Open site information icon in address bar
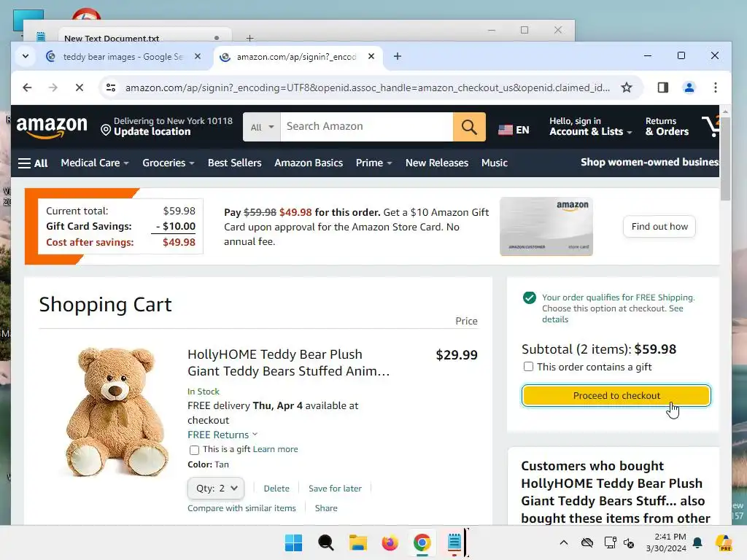This screenshot has height=560, width=747. [x=111, y=87]
